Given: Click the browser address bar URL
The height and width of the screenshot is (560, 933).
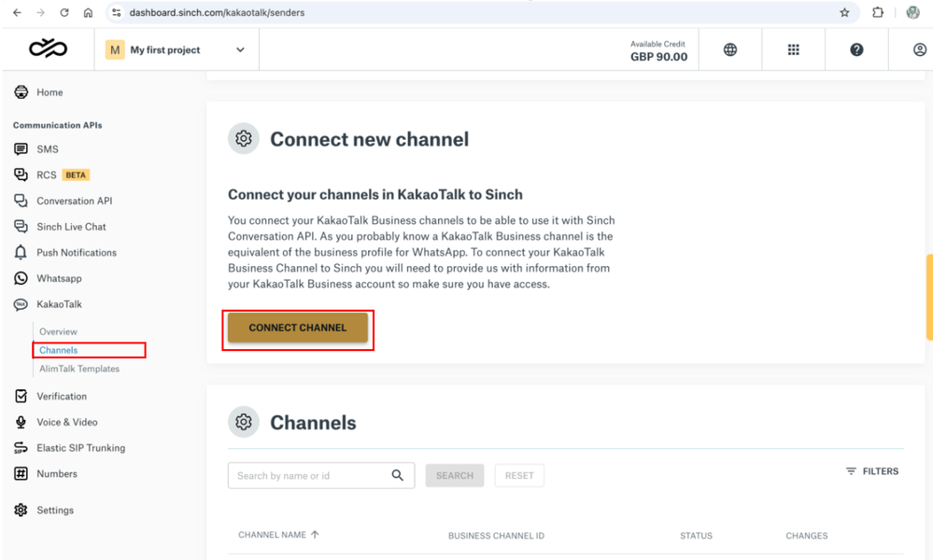Looking at the screenshot, I should [x=218, y=12].
